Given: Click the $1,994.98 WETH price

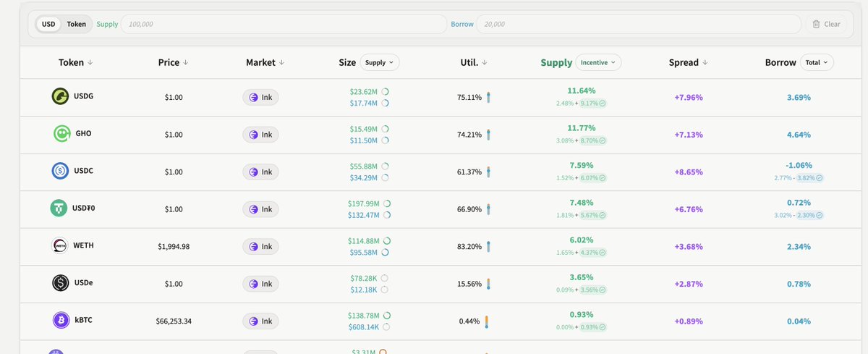Looking at the screenshot, I should [174, 247].
